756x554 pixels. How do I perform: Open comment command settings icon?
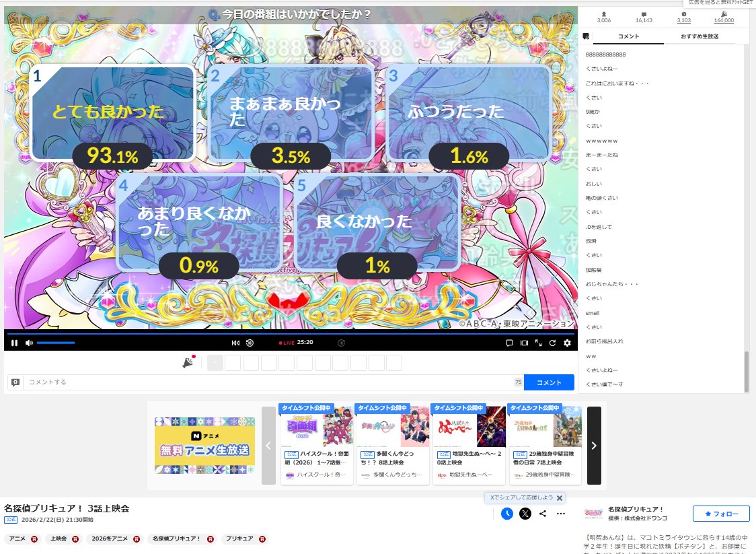[x=15, y=382]
